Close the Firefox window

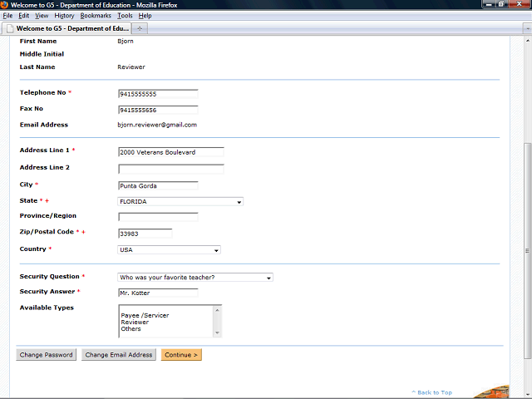tap(519, 4)
